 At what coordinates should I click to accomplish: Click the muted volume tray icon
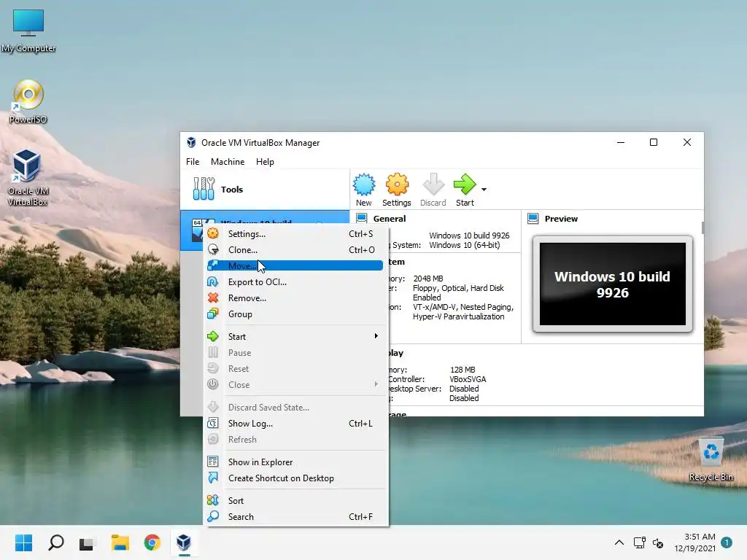658,542
